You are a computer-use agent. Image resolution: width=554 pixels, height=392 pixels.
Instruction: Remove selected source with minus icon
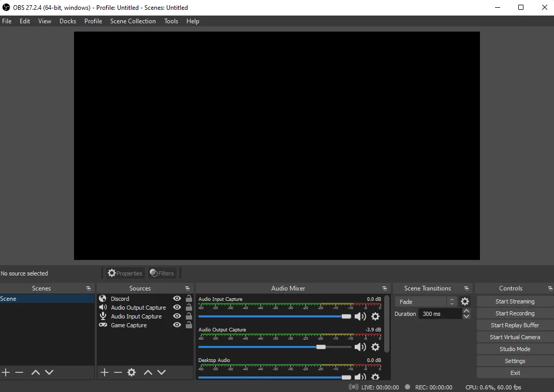tap(118, 372)
